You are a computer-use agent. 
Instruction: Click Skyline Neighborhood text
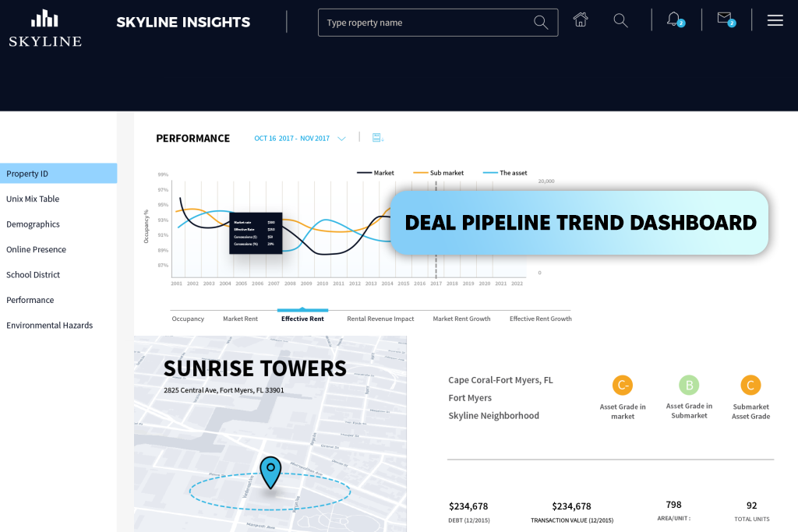493,415
